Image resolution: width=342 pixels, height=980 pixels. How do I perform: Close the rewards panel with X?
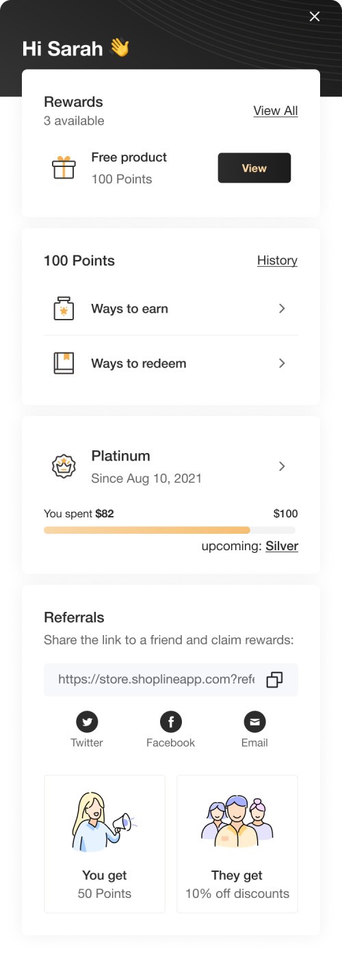click(x=315, y=16)
